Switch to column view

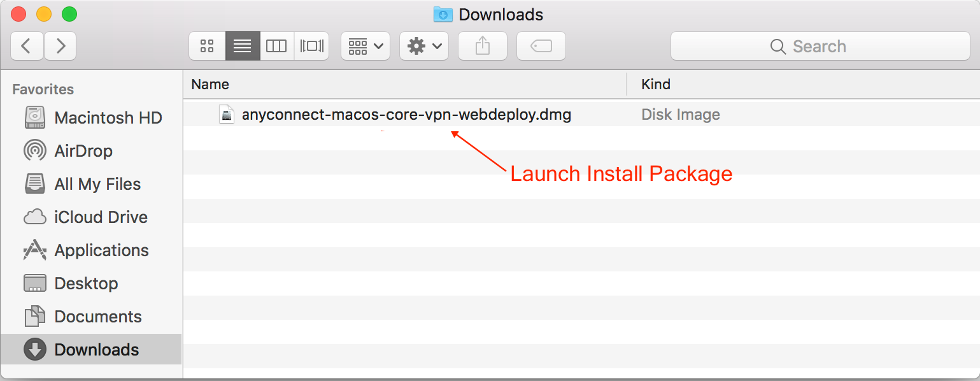click(x=276, y=46)
